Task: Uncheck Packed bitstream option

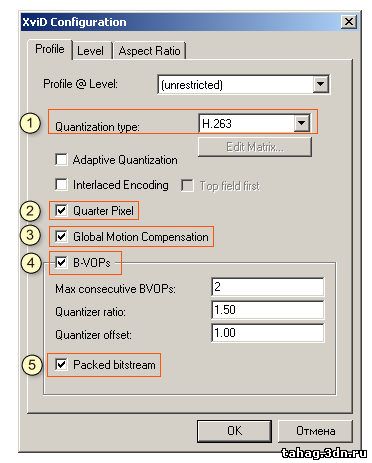Action: point(61,364)
